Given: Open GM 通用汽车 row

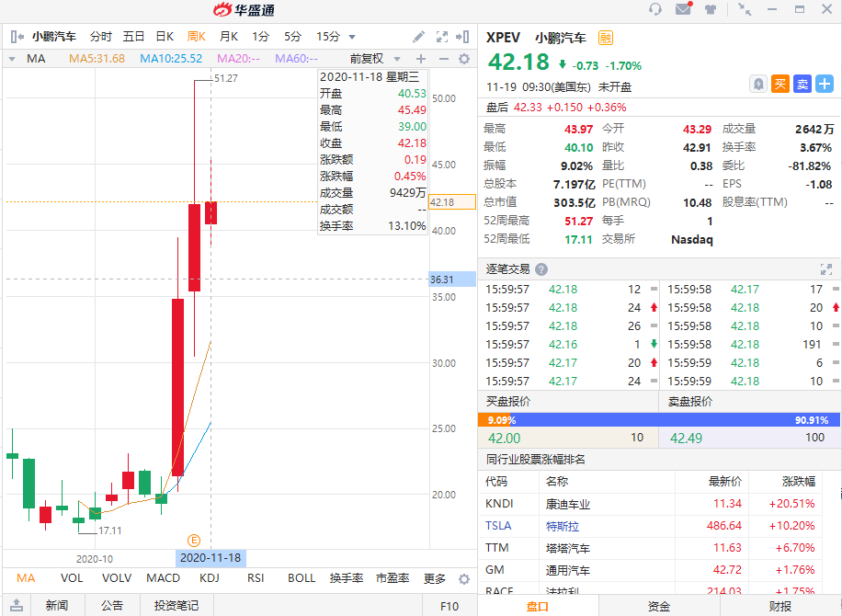Looking at the screenshot, I should coord(650,570).
